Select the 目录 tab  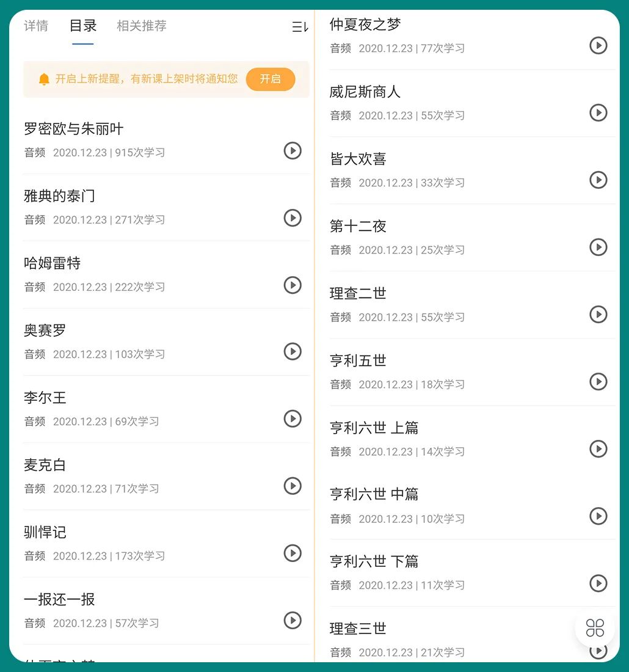coord(83,26)
